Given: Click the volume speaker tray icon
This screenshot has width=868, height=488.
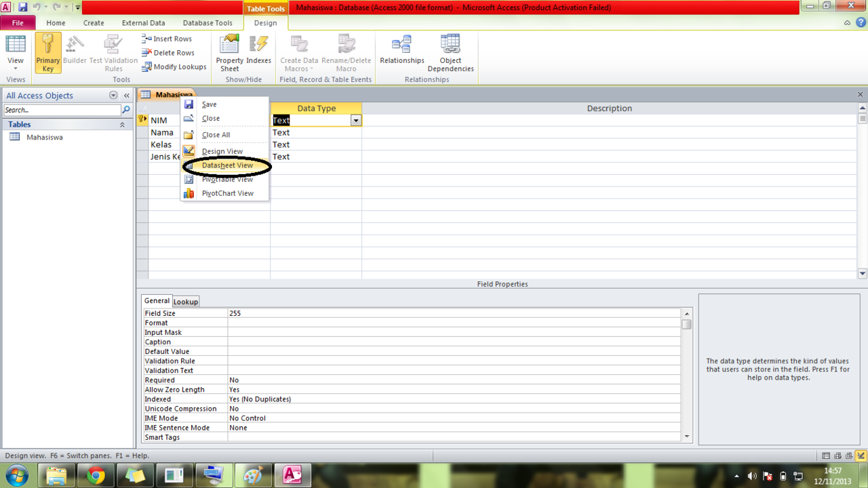Looking at the screenshot, I should [753, 476].
